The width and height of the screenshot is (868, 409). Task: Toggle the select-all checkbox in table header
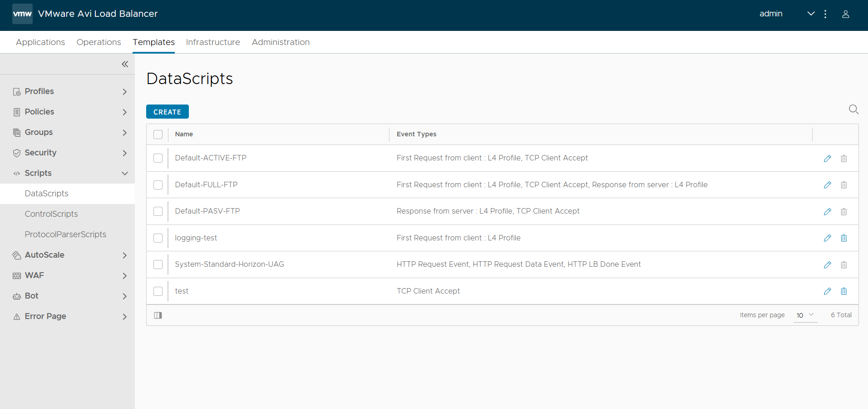pos(158,135)
